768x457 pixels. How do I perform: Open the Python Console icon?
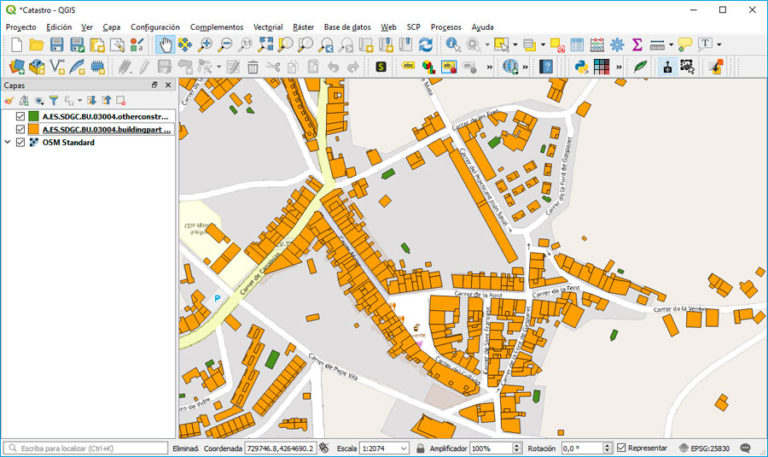581,67
